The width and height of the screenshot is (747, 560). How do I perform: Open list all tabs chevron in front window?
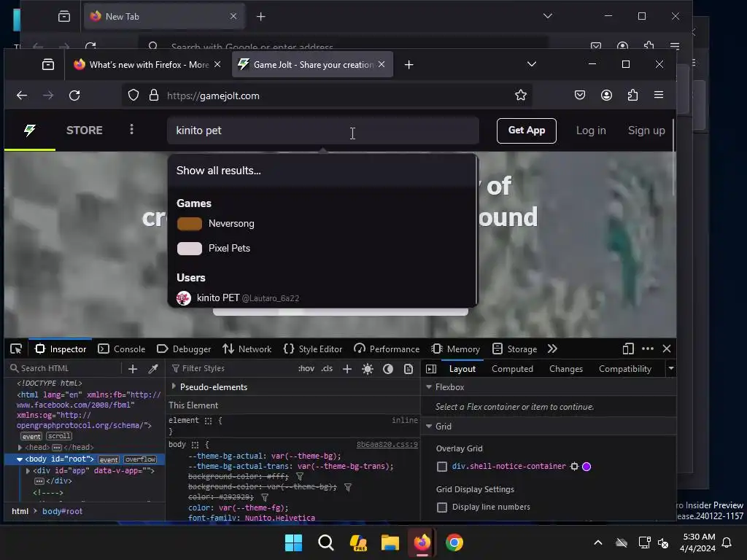532,64
